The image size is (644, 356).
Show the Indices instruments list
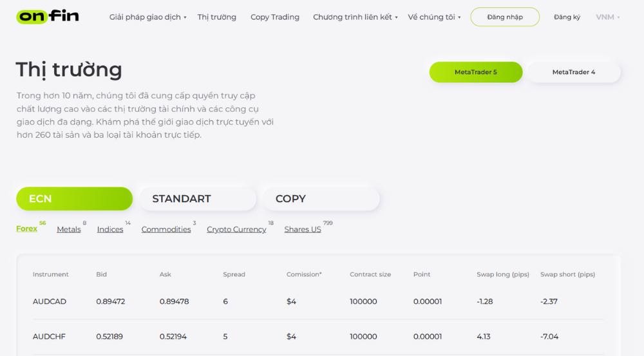(110, 230)
